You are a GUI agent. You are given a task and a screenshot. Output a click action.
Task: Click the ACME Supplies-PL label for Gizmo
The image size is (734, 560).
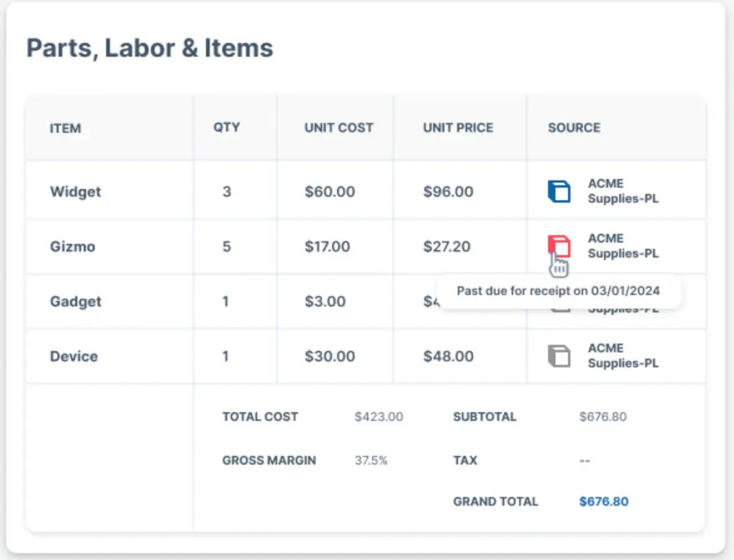pyautogui.click(x=622, y=246)
